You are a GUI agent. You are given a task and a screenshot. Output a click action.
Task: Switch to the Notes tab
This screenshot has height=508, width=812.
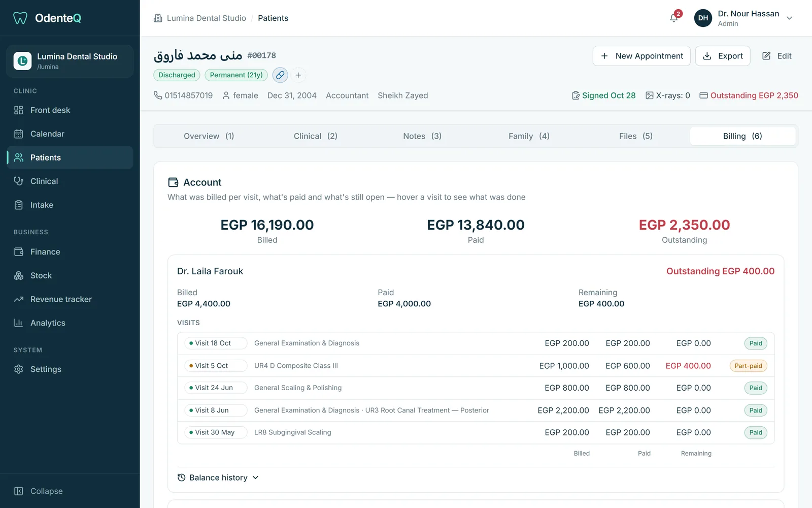422,136
